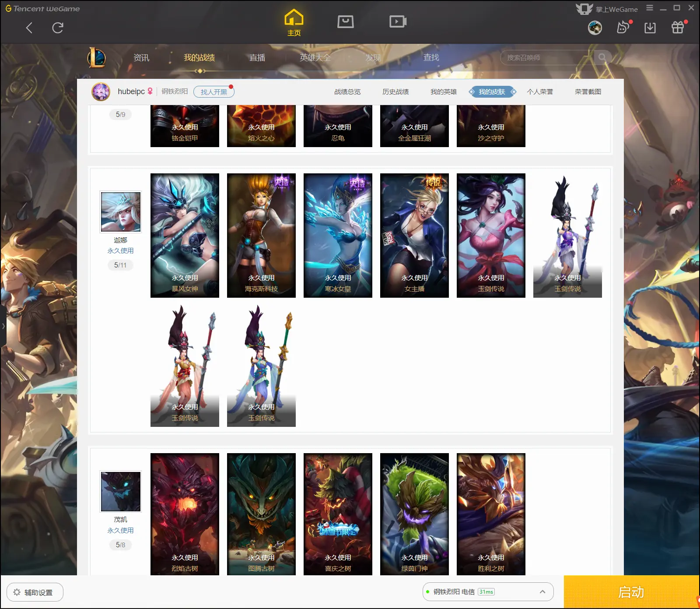Open the 暴风女神 skin card
The width and height of the screenshot is (700, 609).
coord(185,236)
